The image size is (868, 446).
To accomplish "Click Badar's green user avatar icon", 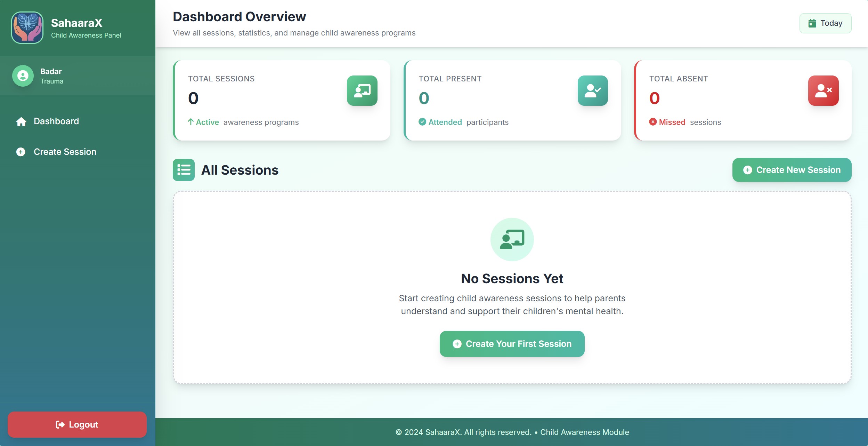I will (23, 76).
